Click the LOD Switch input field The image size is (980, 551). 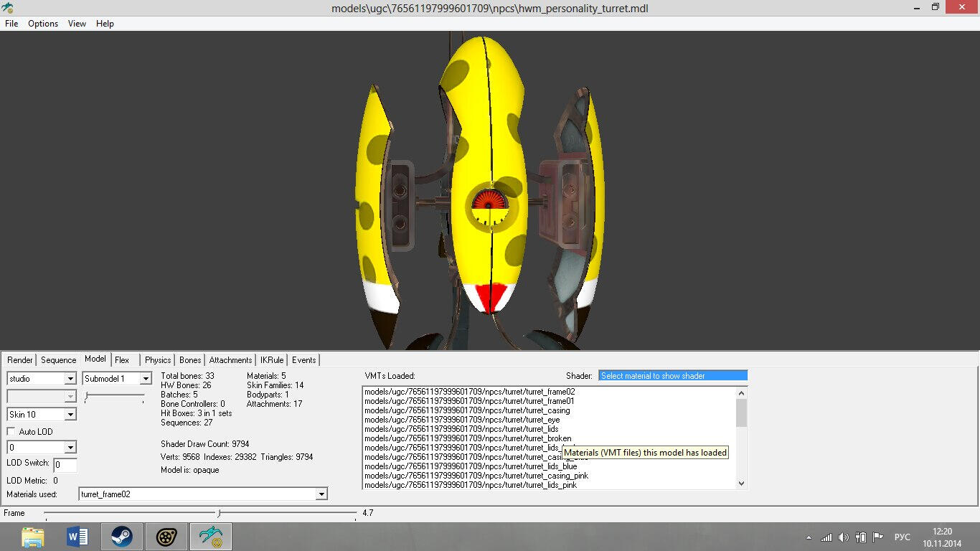point(65,465)
